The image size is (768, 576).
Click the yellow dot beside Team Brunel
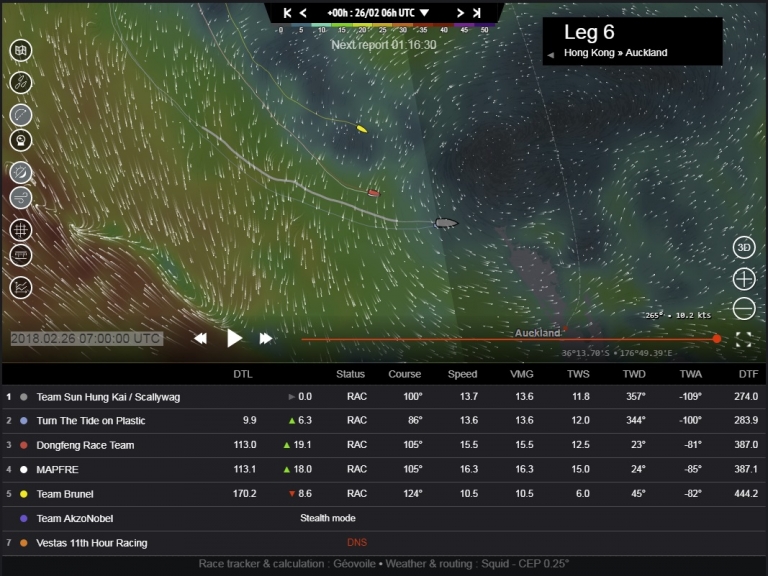point(24,494)
